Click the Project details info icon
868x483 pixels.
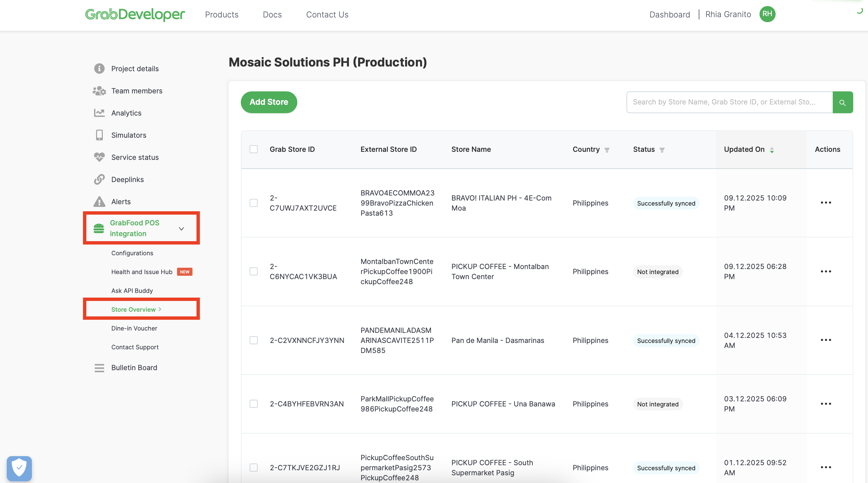(x=99, y=69)
